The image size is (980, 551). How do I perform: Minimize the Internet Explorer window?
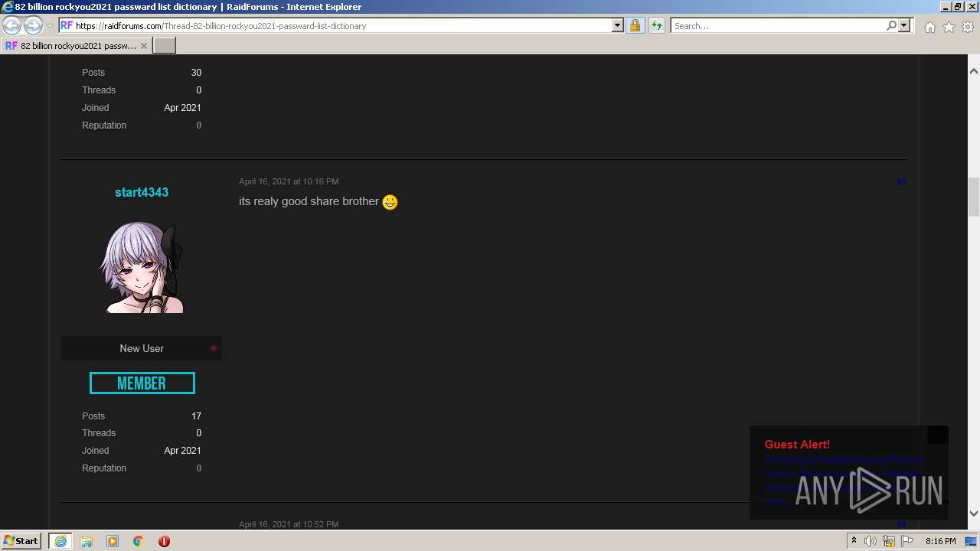point(945,6)
